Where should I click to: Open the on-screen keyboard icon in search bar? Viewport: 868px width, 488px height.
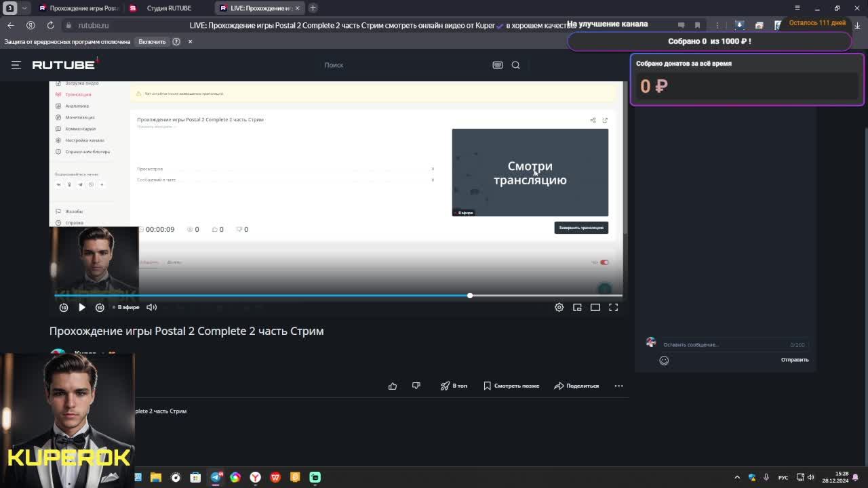tap(498, 65)
